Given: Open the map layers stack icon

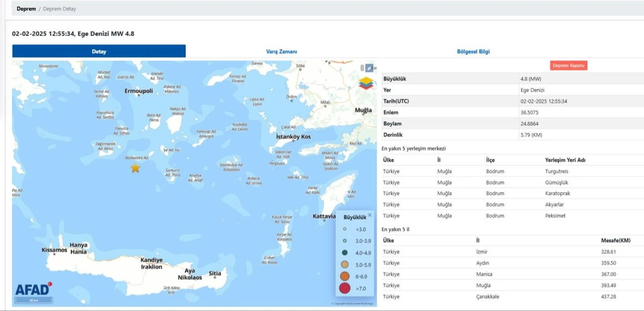Looking at the screenshot, I should pyautogui.click(x=366, y=83).
